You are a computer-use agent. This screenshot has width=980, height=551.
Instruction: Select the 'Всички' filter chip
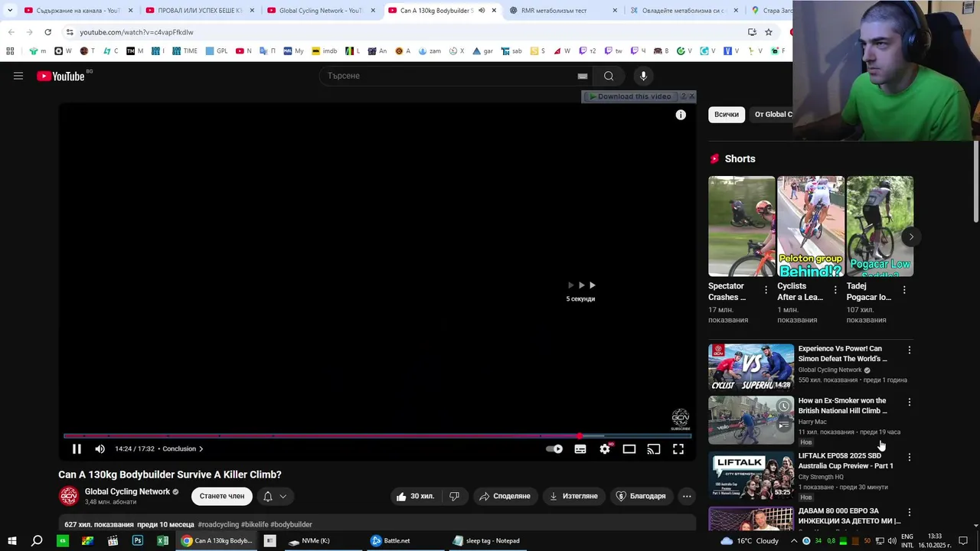pos(727,115)
